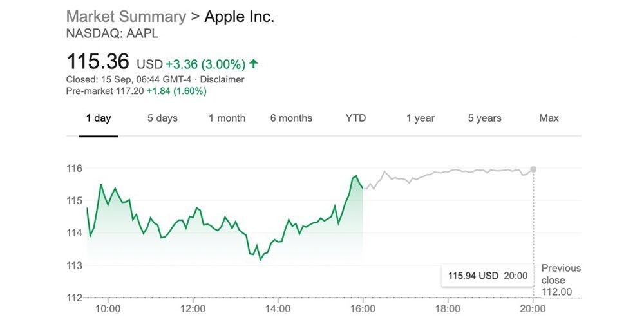
Task: Show the 6 months chart
Action: point(291,118)
